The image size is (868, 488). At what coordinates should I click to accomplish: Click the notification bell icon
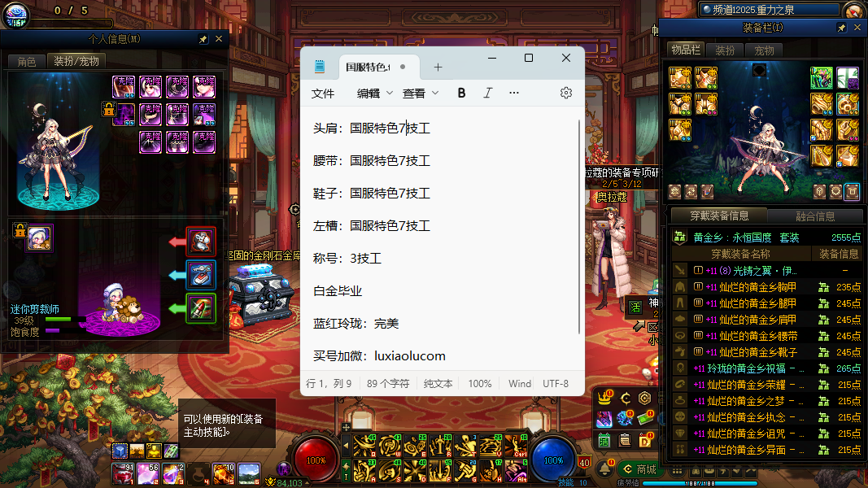(x=606, y=469)
